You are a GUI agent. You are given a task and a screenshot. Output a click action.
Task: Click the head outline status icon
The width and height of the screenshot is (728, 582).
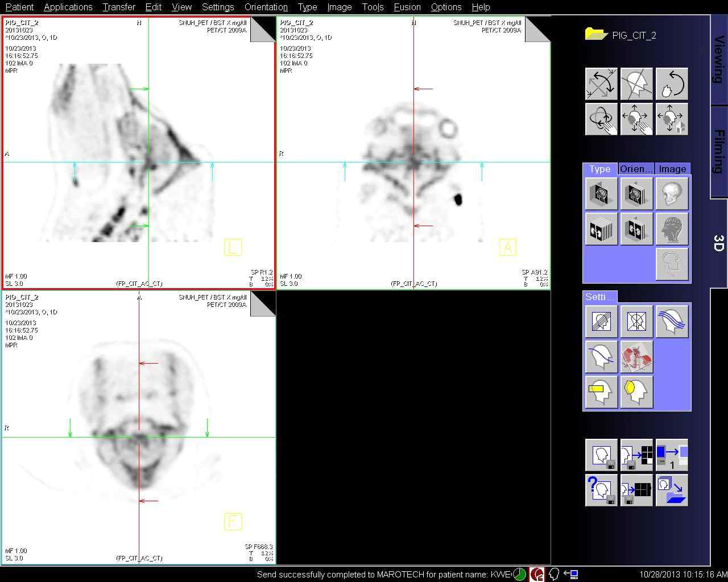554,574
